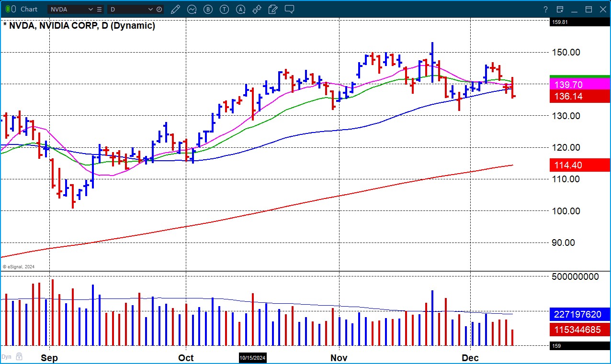Click the symbol list icon next to NVDA
This screenshot has height=364, width=611.
(99, 9)
